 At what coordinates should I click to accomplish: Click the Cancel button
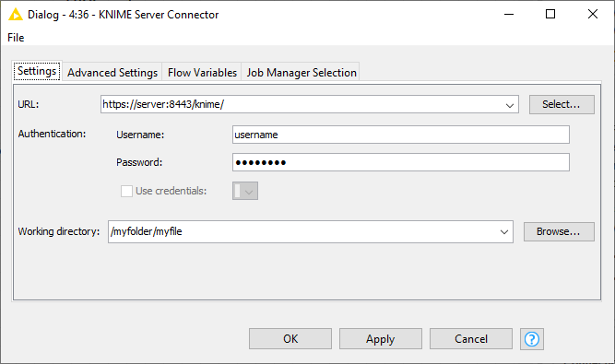click(470, 338)
